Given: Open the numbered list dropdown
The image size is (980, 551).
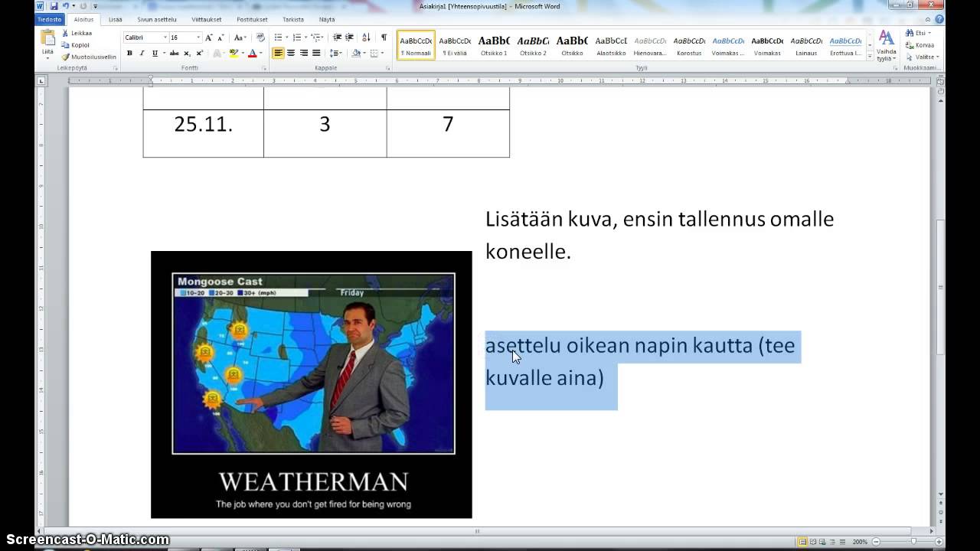Looking at the screenshot, I should [305, 37].
